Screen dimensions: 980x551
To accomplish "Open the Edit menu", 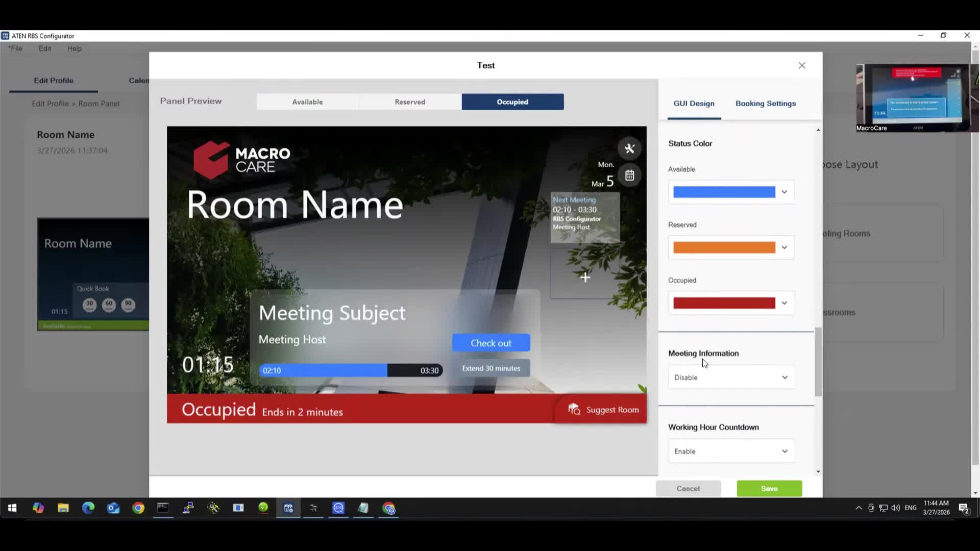I will pyautogui.click(x=44, y=48).
